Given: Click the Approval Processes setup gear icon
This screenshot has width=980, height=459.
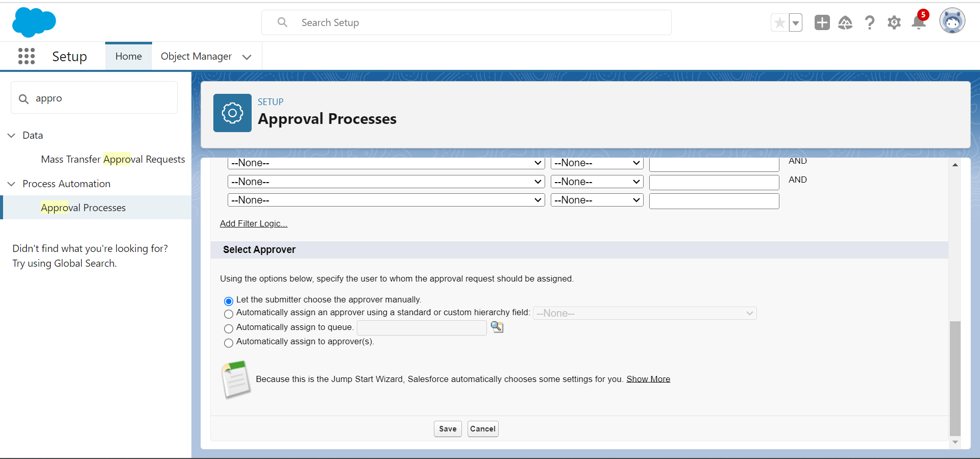Looking at the screenshot, I should click(x=232, y=113).
